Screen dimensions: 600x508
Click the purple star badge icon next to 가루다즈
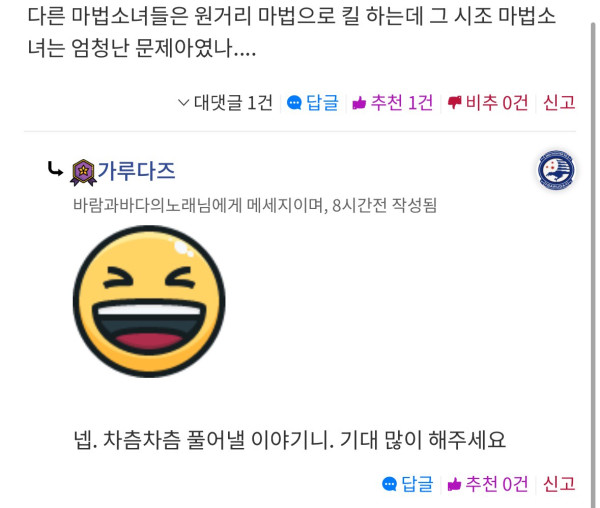pyautogui.click(x=83, y=173)
